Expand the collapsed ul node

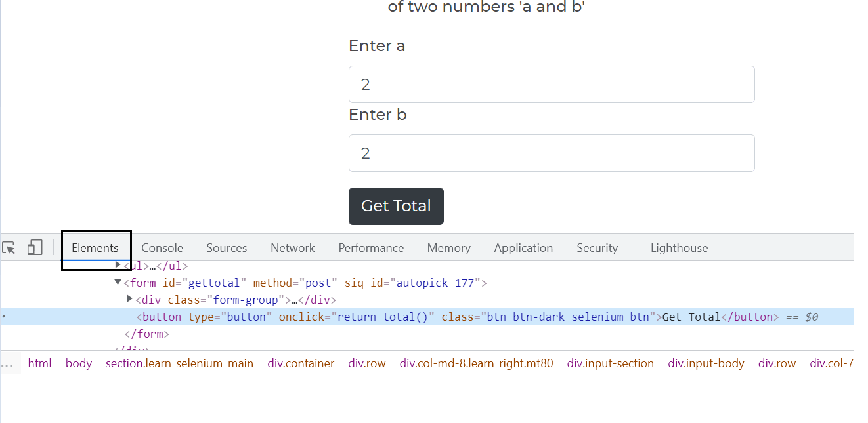tap(118, 265)
